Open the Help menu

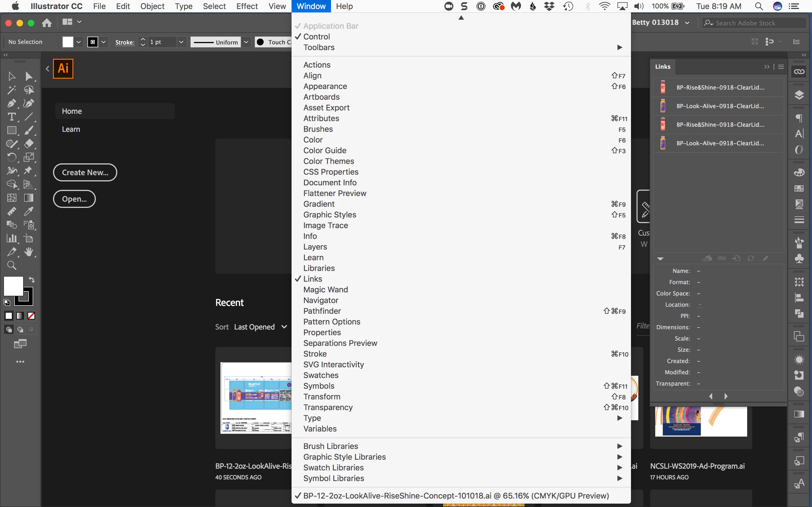pyautogui.click(x=344, y=6)
